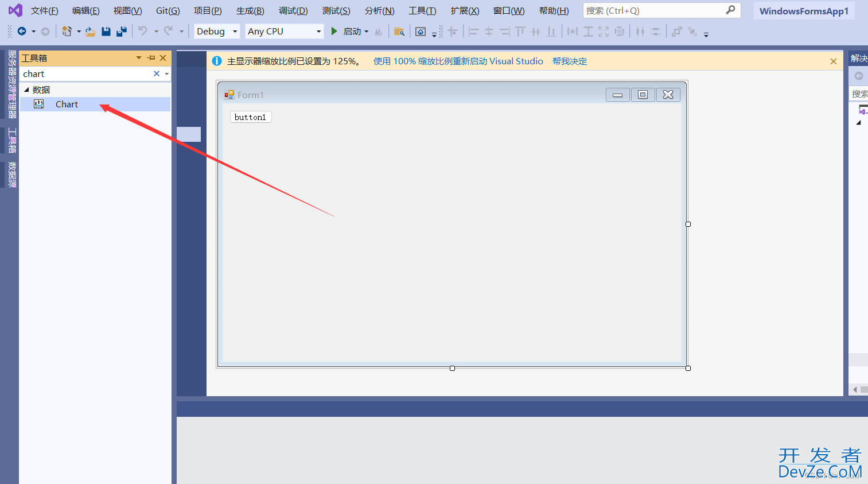Dismiss the yellow scaling notification bar
The image size is (868, 484).
834,61
